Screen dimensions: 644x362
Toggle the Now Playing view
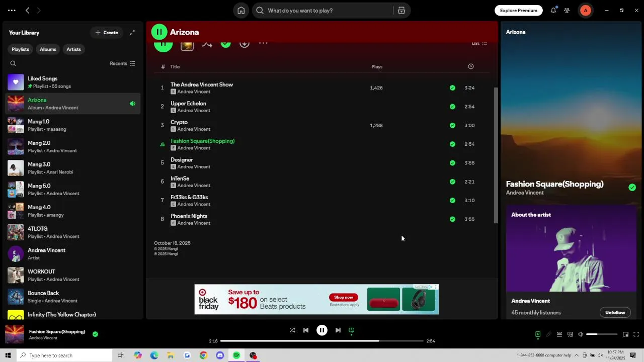click(x=538, y=334)
